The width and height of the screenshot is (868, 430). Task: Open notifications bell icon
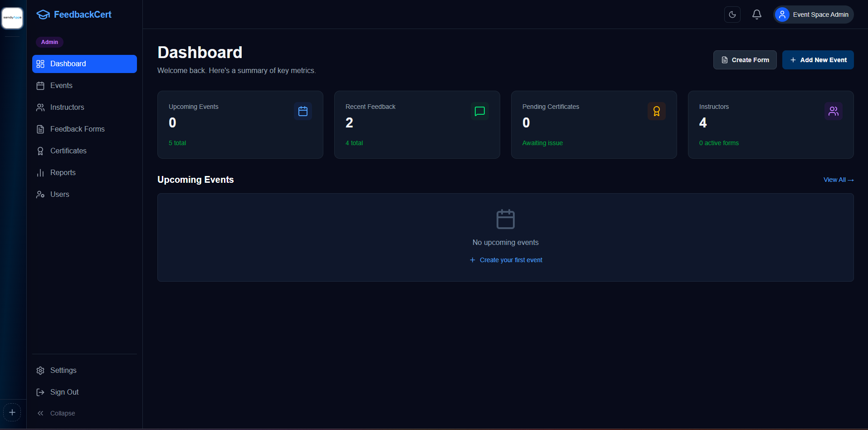(x=756, y=15)
